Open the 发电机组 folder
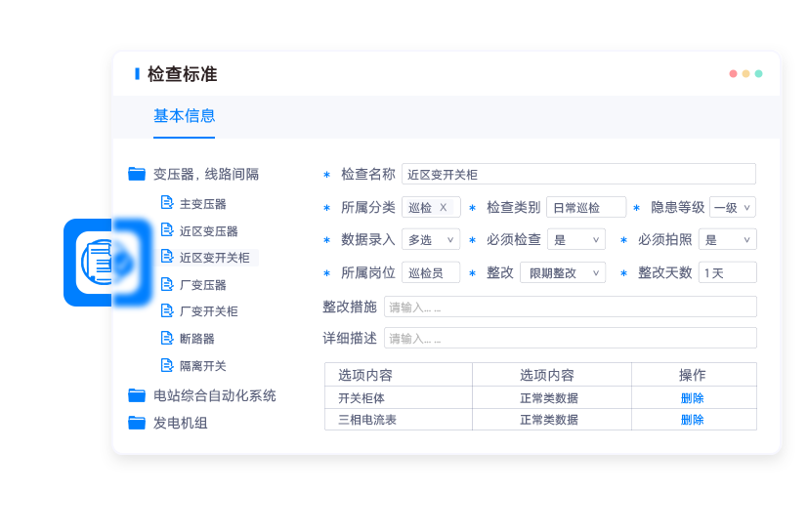This screenshot has height=532, width=808. click(180, 423)
